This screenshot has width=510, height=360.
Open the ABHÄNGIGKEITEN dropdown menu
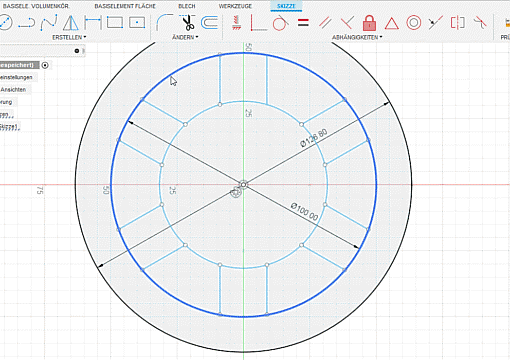357,37
